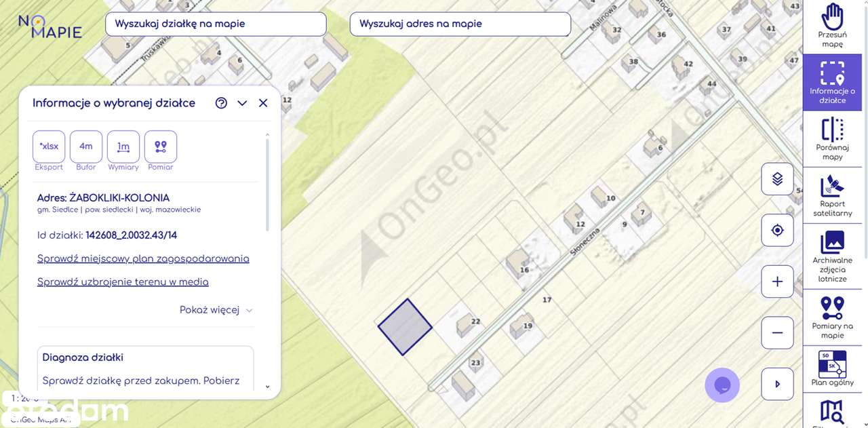Open help question mark in panel
The width and height of the screenshot is (868, 428).
click(221, 103)
